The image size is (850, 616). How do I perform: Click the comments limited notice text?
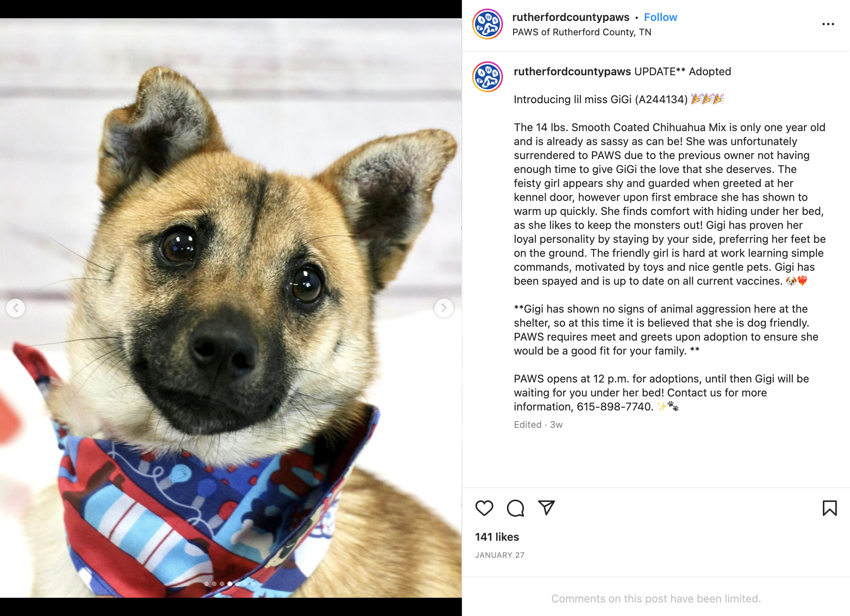pos(656,599)
